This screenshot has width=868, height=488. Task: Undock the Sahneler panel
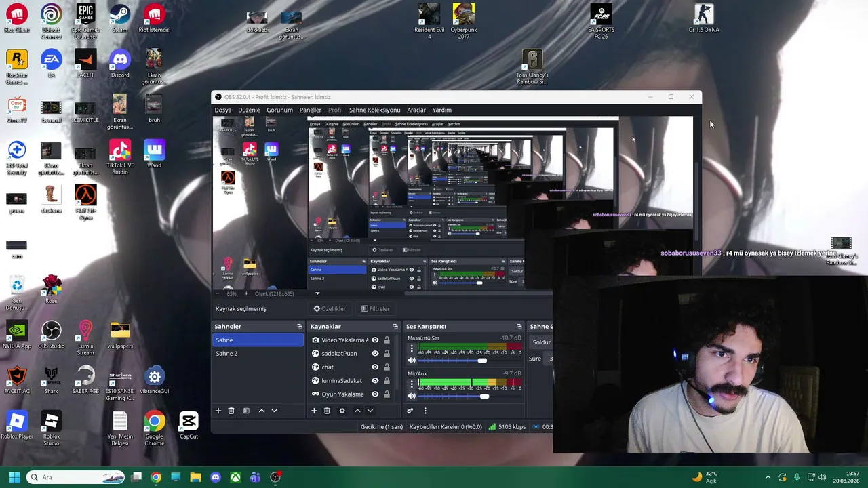(x=299, y=327)
